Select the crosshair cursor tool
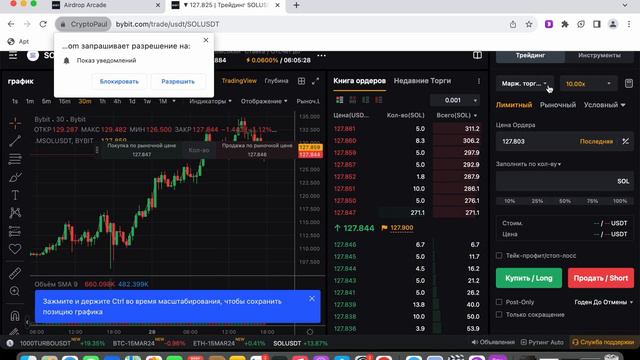Screen dimensions: 640x360 tap(15, 123)
